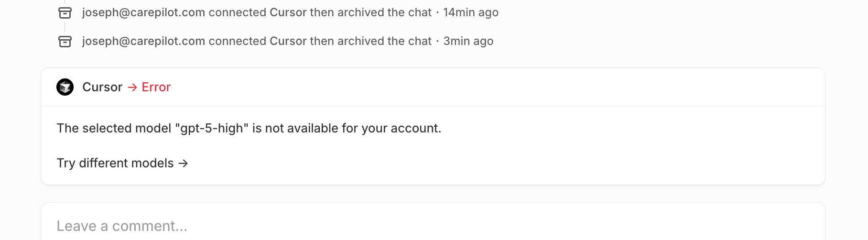868x240 pixels.
Task: Click the archive icon beside the 3min ago entry
Action: tap(65, 42)
